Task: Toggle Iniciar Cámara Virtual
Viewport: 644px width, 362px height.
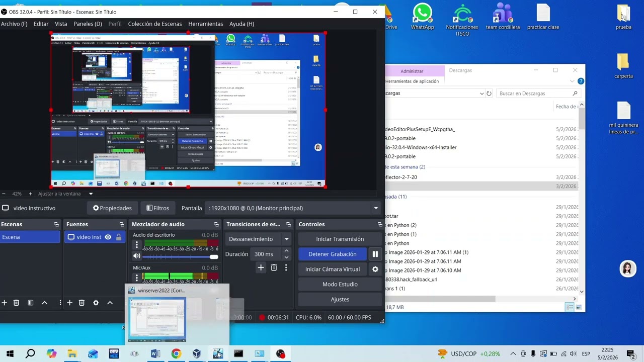Action: click(333, 269)
